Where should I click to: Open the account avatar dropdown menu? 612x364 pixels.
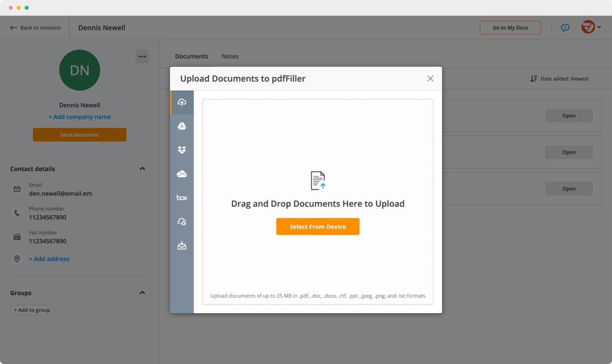pyautogui.click(x=591, y=28)
